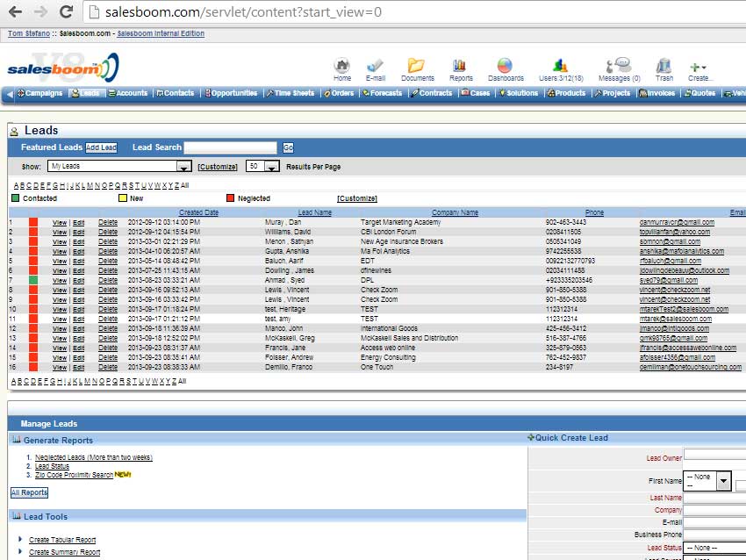
Task: Click email danmurraycr@gmail.com
Action: tap(677, 222)
